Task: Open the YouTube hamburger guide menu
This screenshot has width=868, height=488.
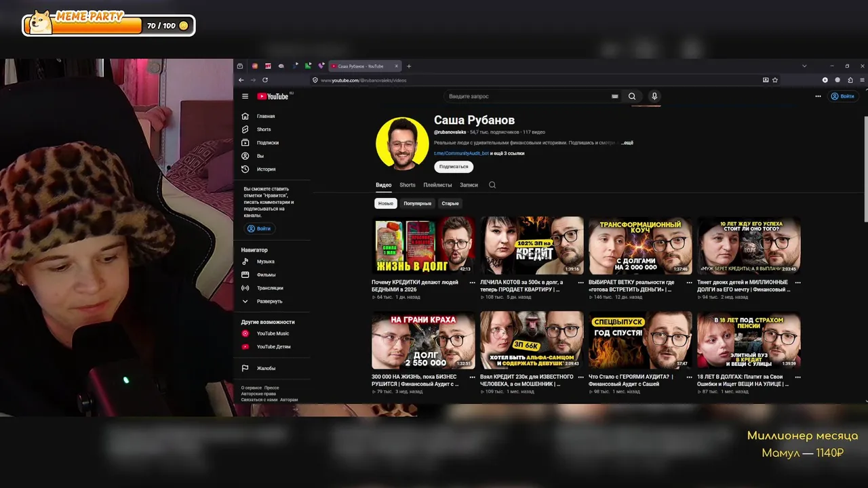Action: (245, 96)
